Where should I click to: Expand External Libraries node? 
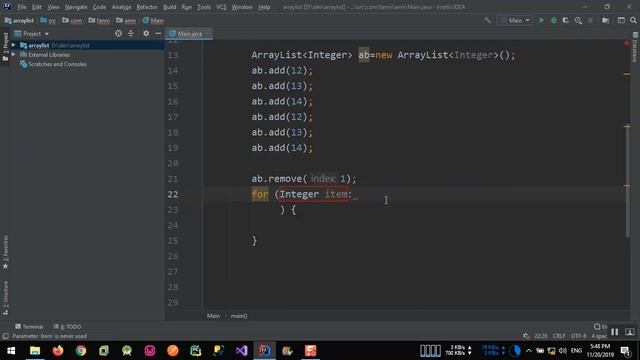point(13,55)
